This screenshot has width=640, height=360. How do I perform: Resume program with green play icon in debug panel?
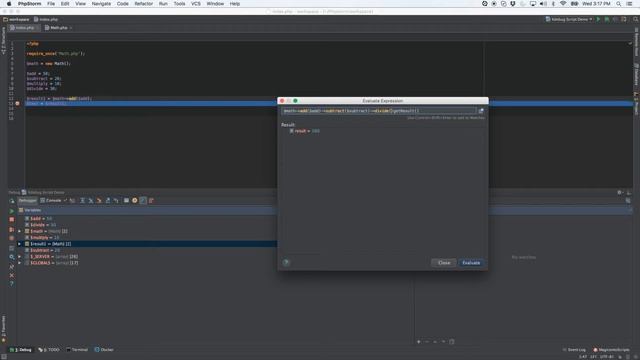click(x=11, y=211)
